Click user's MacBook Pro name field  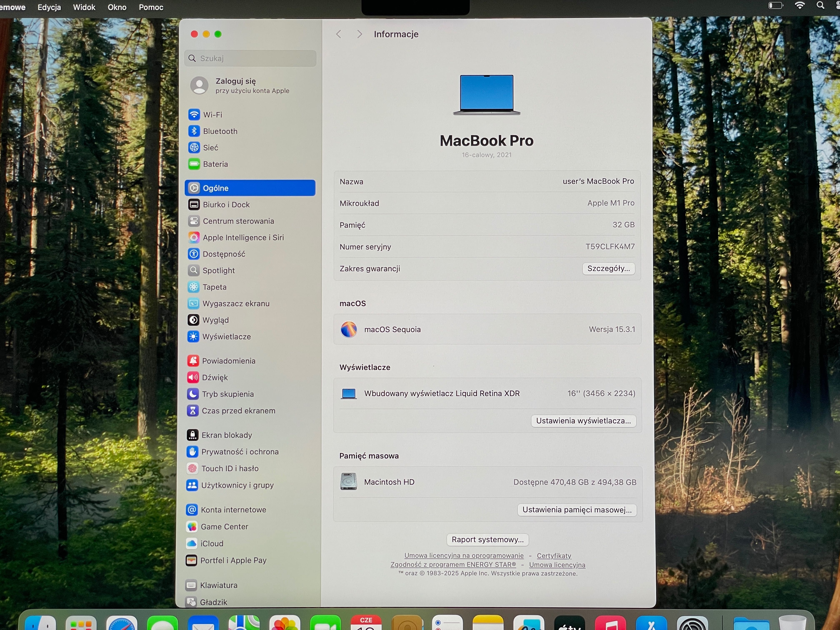(x=598, y=181)
